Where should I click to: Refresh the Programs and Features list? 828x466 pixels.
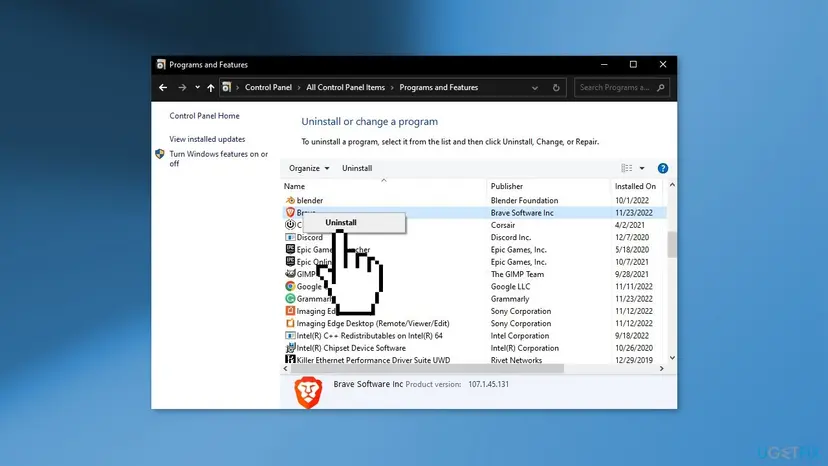coord(556,88)
